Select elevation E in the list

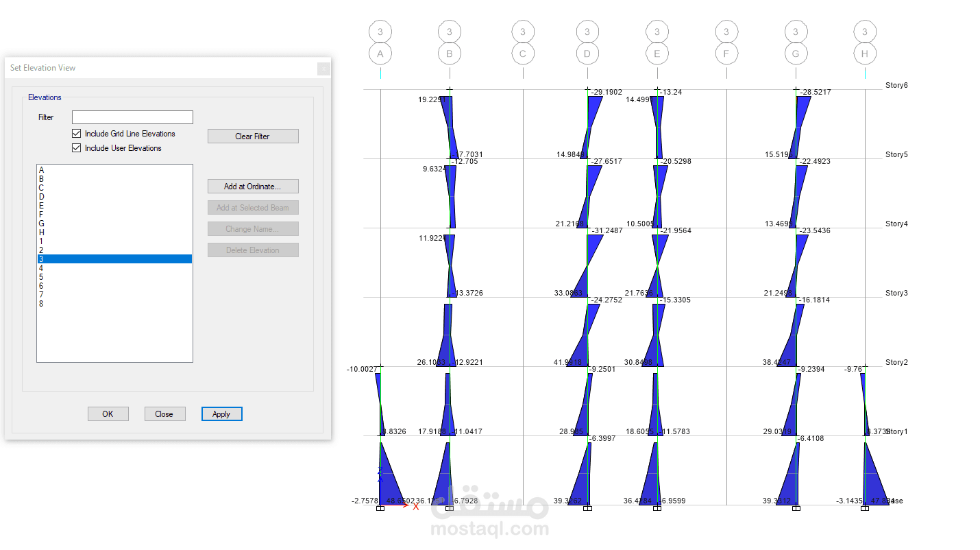114,206
